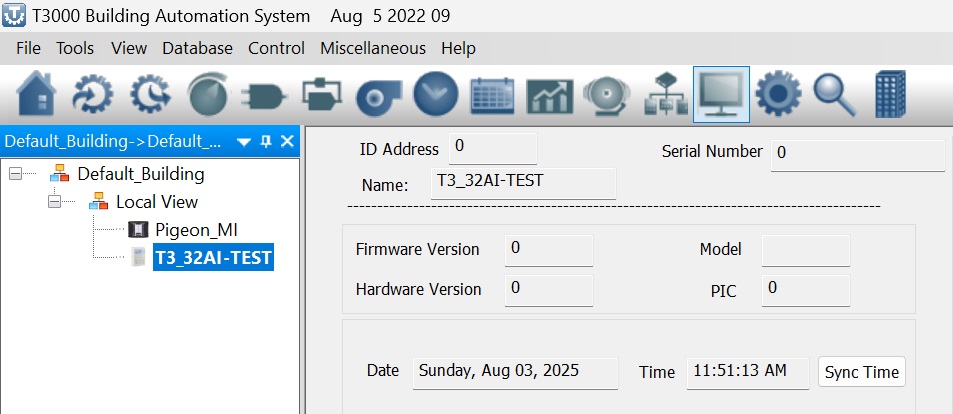Open the calendar schedules toolbar icon

[492, 96]
